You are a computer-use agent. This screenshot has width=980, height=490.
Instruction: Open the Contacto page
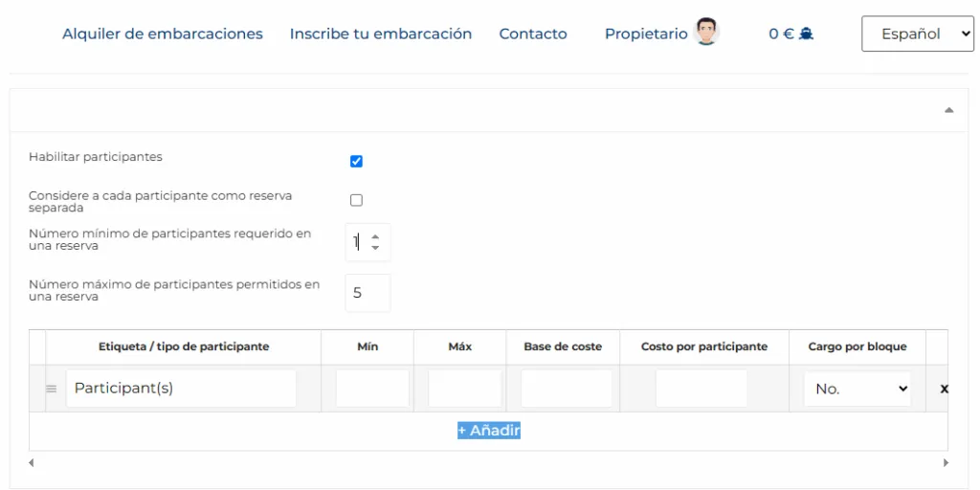point(532,33)
